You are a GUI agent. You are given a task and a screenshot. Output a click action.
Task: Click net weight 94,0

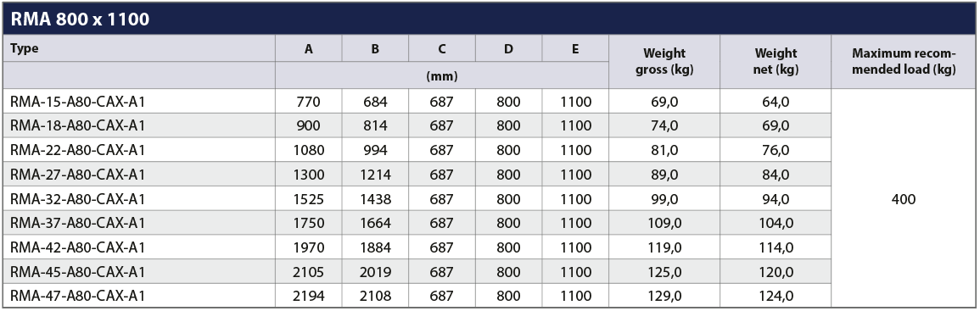click(776, 199)
